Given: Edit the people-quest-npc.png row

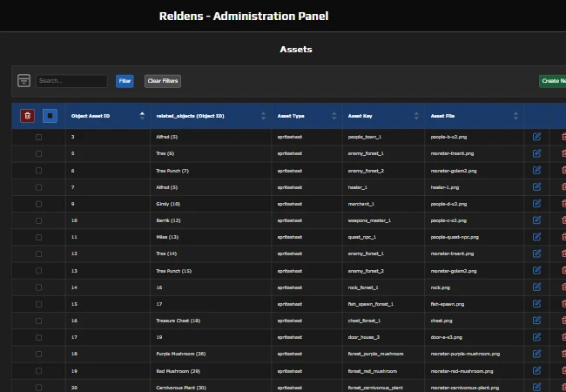Looking at the screenshot, I should (536, 236).
